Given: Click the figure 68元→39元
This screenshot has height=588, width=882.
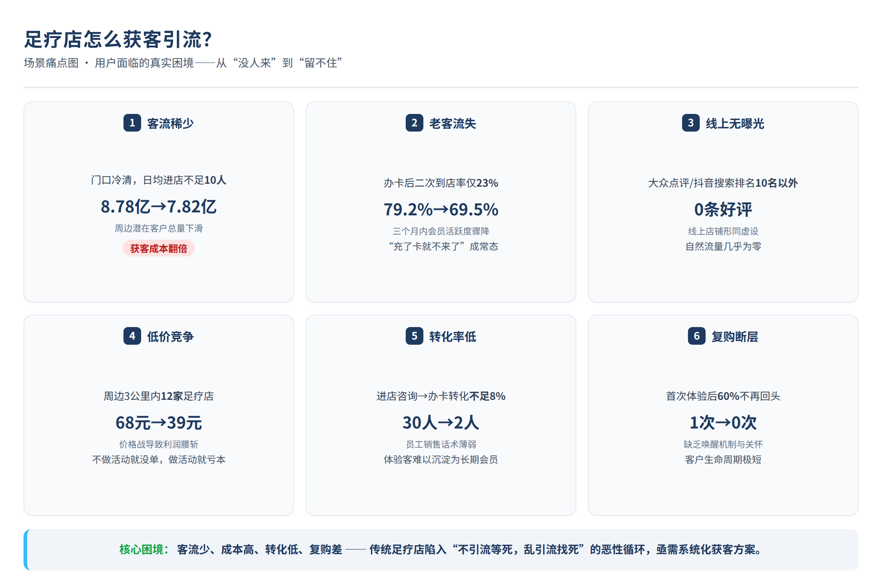Looking at the screenshot, I should click(x=159, y=423).
